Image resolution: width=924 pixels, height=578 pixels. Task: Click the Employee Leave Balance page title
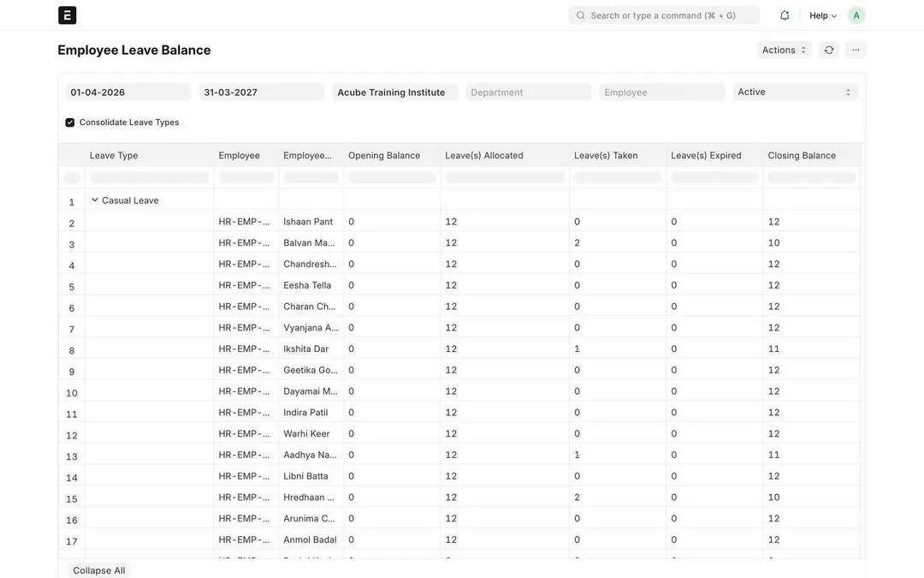134,51
